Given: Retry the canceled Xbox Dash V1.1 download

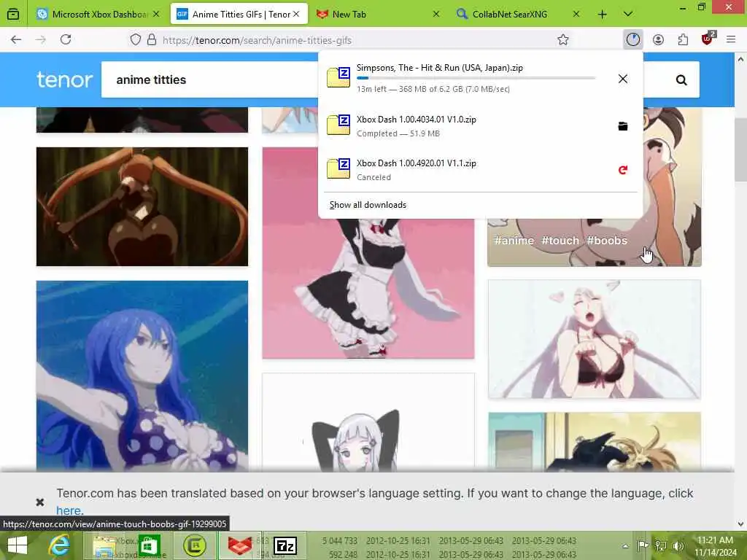Looking at the screenshot, I should coord(623,170).
